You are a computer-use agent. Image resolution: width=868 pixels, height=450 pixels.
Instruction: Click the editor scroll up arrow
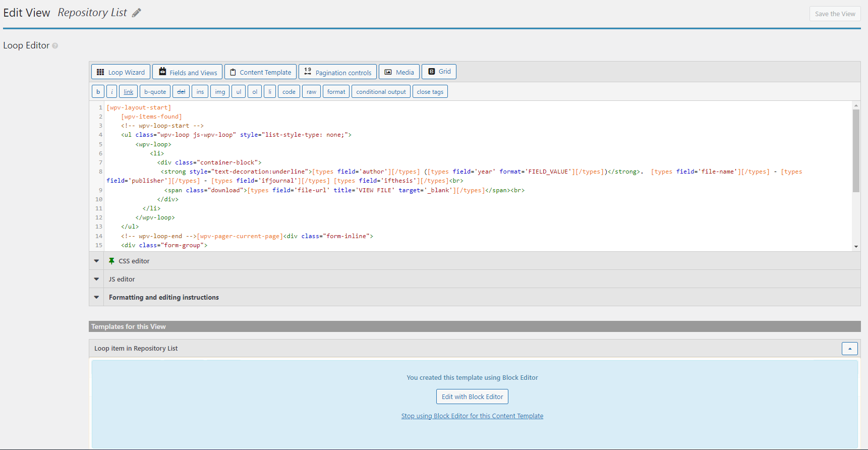[856, 105]
